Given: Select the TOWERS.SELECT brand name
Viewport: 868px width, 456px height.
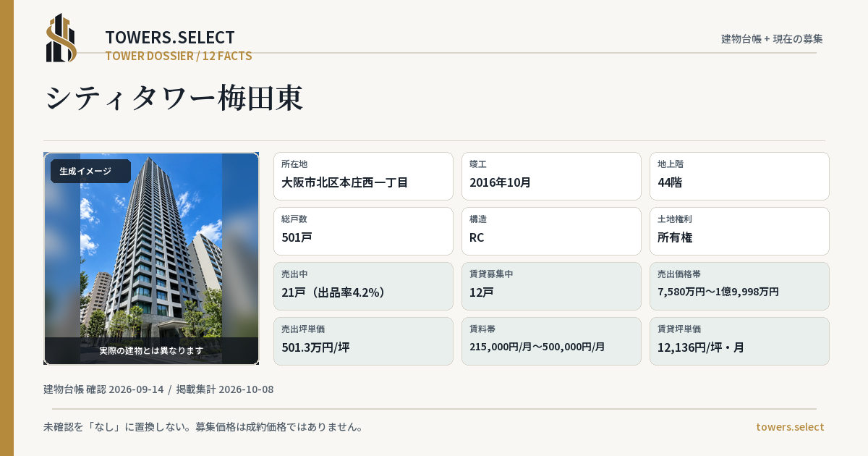Looking at the screenshot, I should (x=170, y=38).
